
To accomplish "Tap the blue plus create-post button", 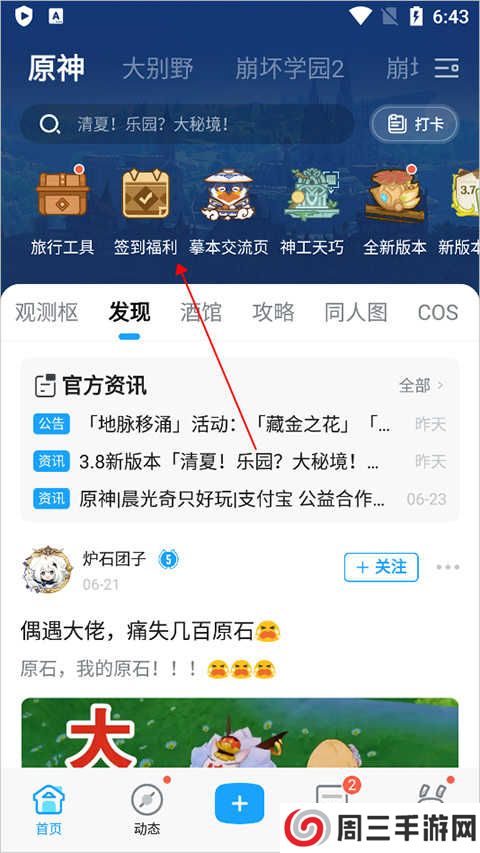I will click(x=239, y=803).
